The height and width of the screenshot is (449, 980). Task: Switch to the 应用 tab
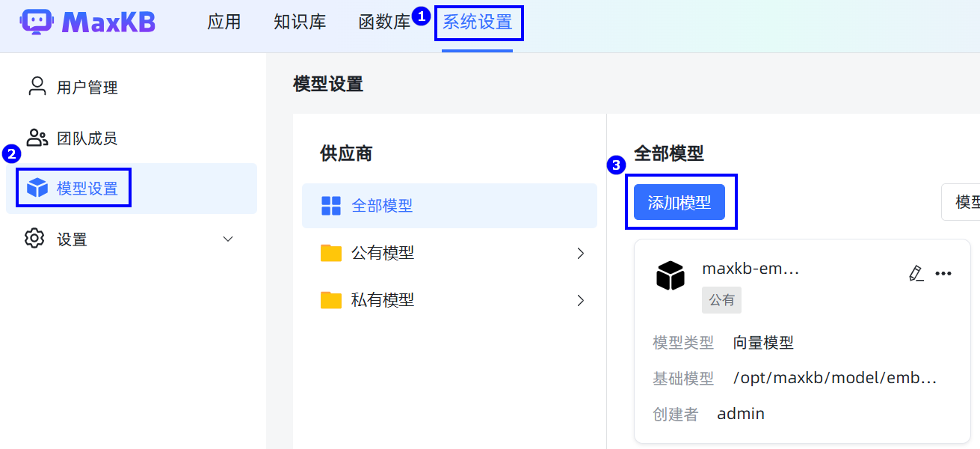(224, 22)
